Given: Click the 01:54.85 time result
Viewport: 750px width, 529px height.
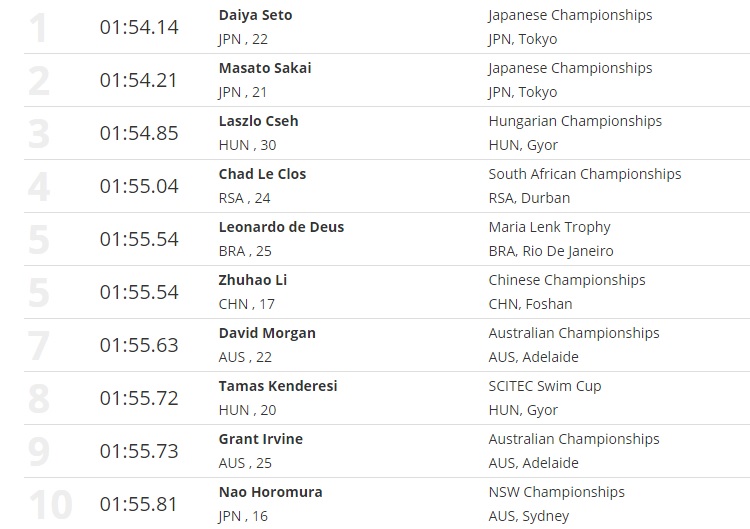Looking at the screenshot, I should pos(139,133).
